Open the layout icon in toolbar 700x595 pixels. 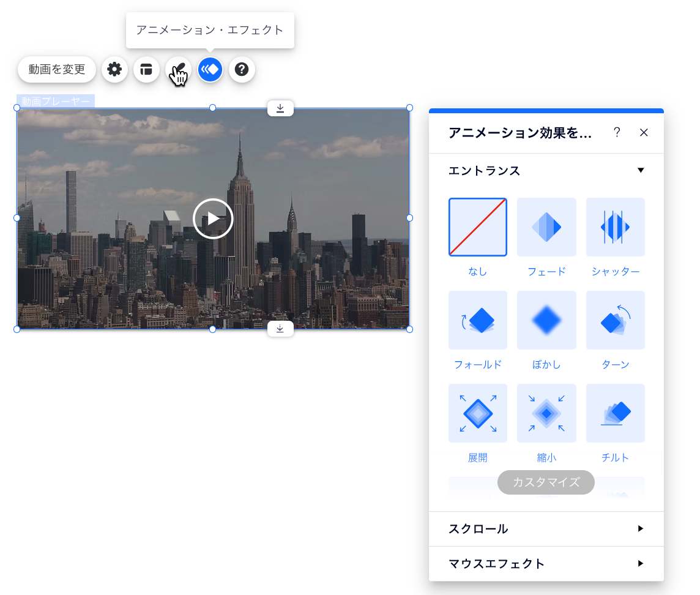tap(146, 69)
